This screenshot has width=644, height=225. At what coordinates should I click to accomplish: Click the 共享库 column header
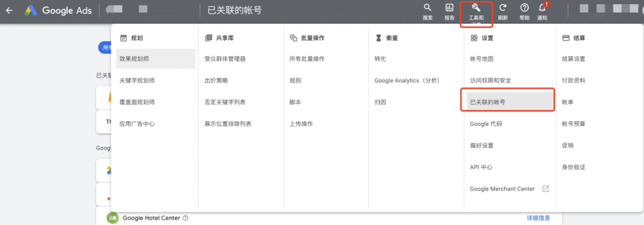[219, 38]
